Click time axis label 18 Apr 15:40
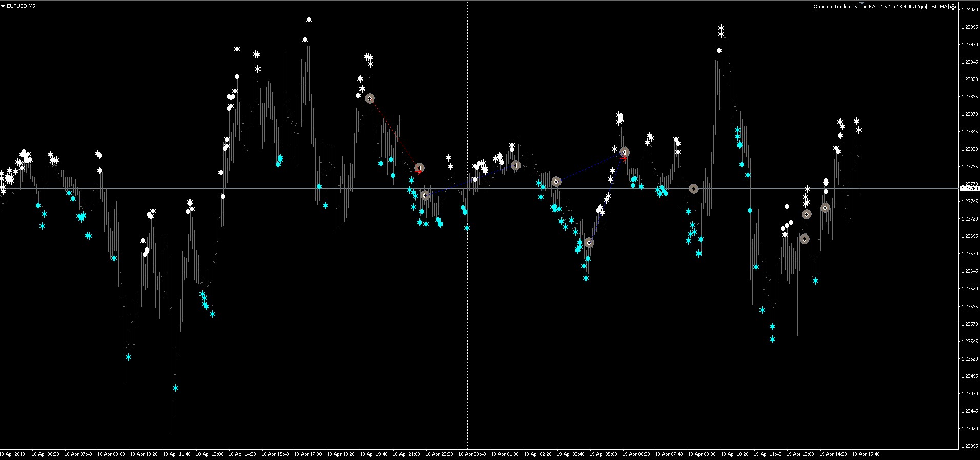 [275, 454]
